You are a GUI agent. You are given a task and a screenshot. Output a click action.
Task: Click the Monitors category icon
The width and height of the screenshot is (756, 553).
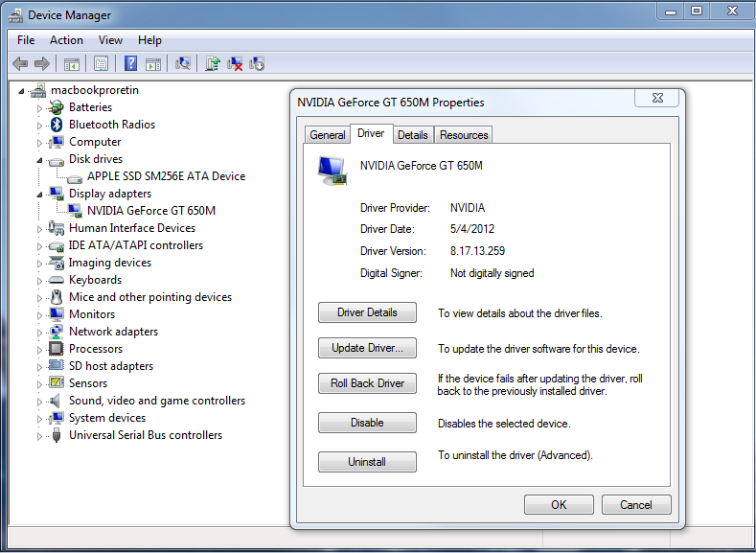tap(57, 313)
